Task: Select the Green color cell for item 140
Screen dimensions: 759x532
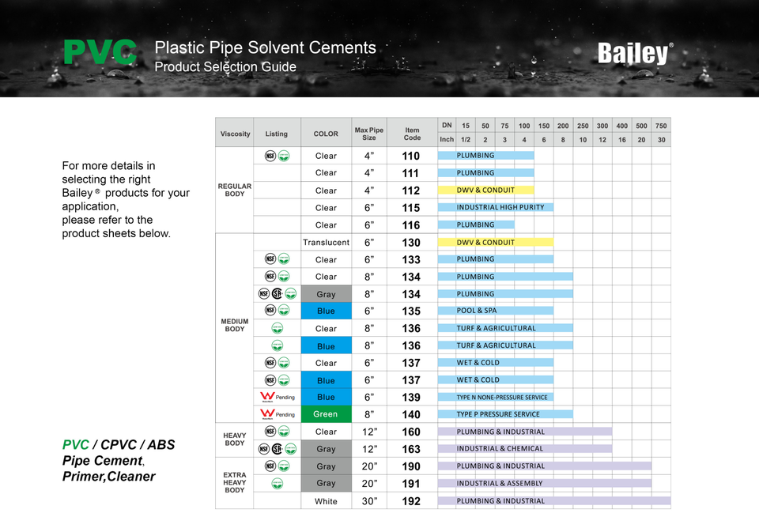Action: [x=327, y=414]
